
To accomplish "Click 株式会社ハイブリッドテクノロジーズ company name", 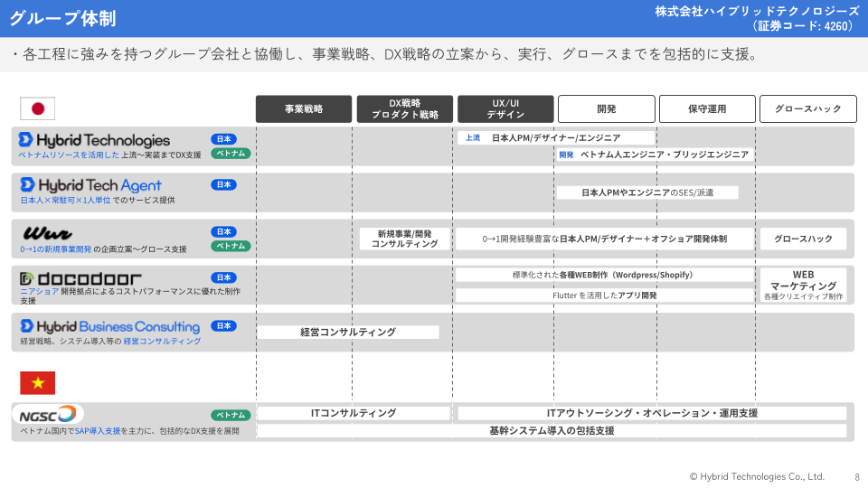I will click(x=758, y=12).
